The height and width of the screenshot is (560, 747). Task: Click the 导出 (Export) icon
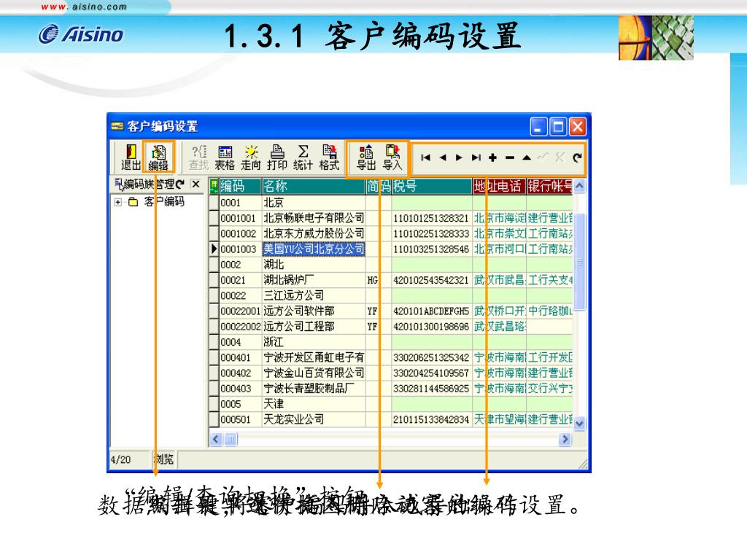[366, 157]
